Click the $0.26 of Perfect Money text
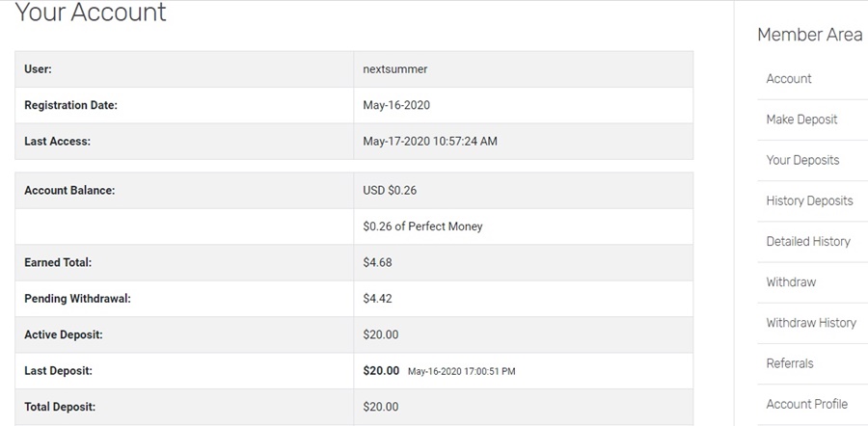 (422, 226)
